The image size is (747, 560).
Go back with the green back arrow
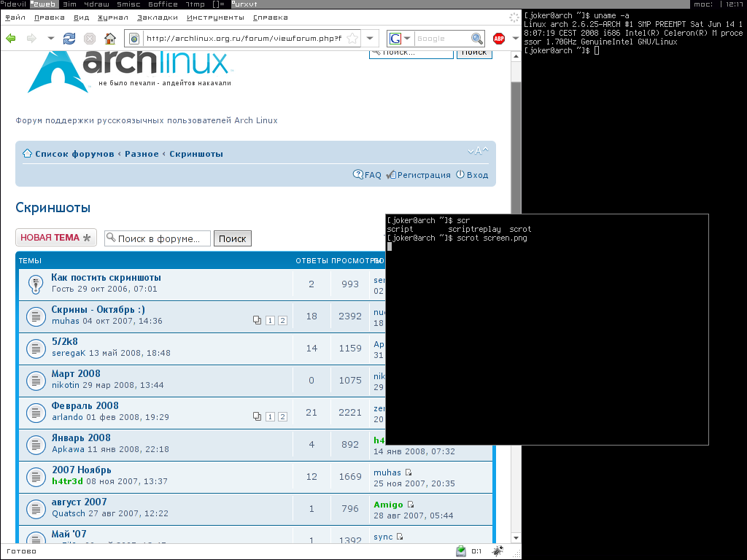(10, 38)
